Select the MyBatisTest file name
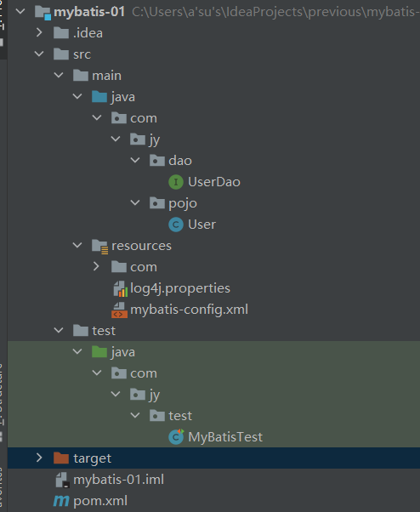 225,437
